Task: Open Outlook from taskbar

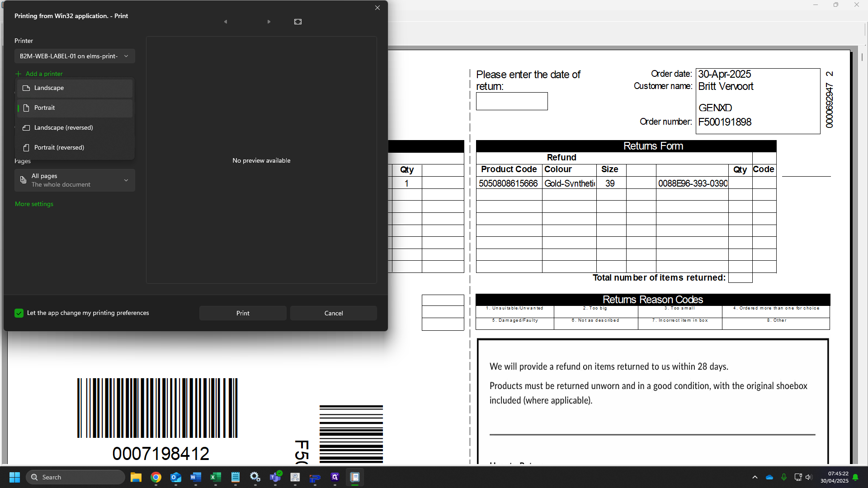Action: point(176,477)
